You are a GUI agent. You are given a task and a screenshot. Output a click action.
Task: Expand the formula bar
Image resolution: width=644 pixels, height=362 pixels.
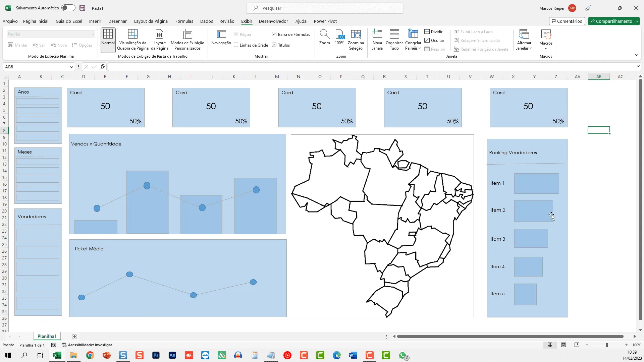638,67
